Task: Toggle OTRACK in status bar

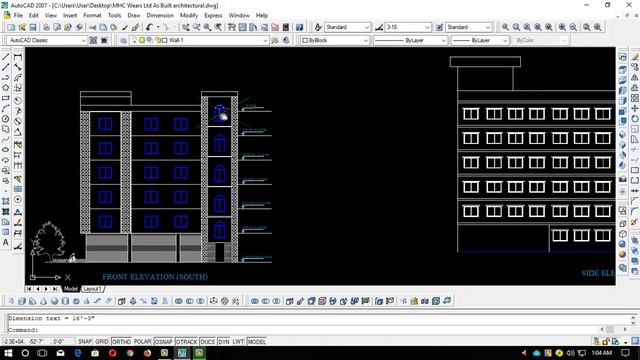Action: coord(187,342)
